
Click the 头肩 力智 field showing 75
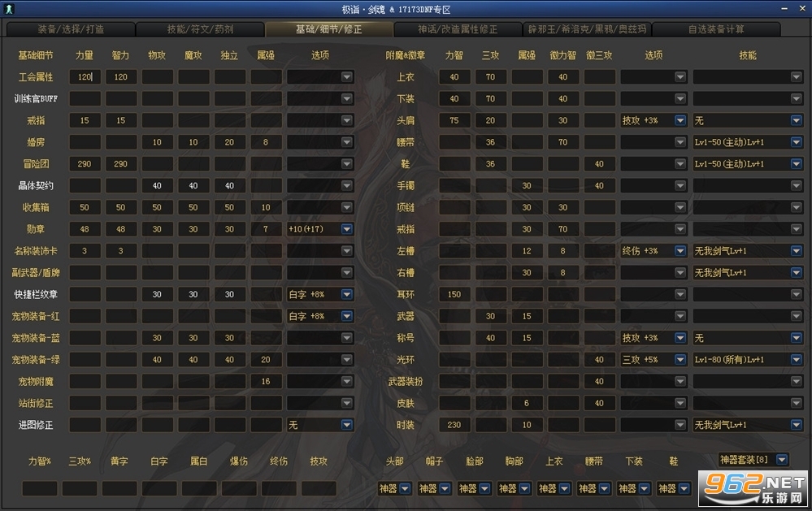click(x=454, y=120)
